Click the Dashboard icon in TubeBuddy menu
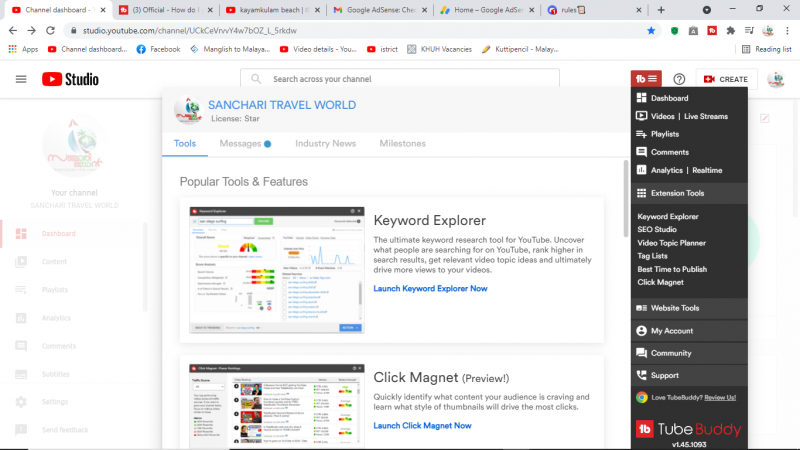 click(x=641, y=98)
